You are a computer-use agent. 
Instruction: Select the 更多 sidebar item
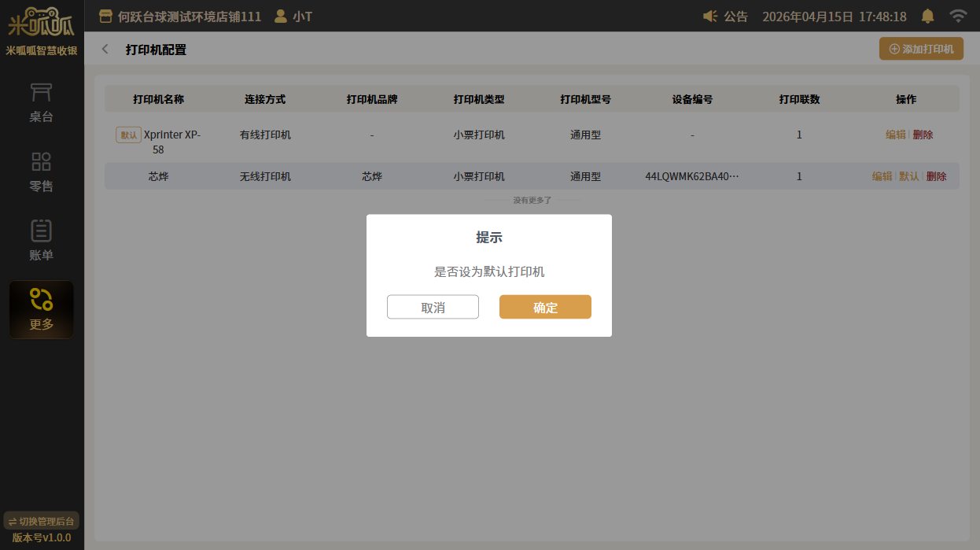coord(42,309)
